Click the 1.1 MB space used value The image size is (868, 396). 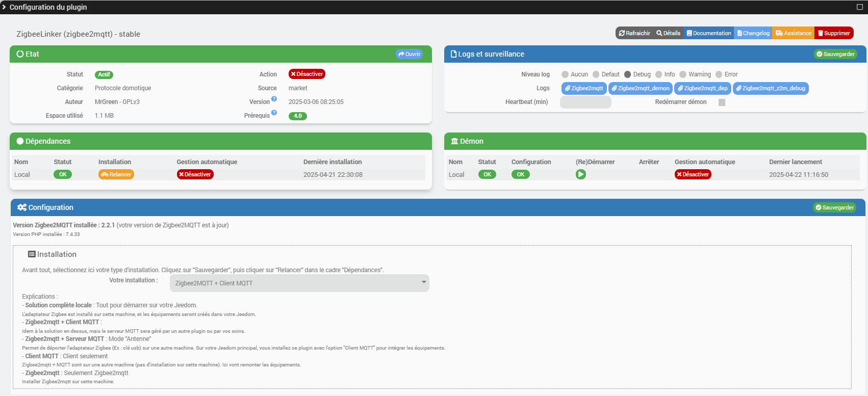[104, 116]
